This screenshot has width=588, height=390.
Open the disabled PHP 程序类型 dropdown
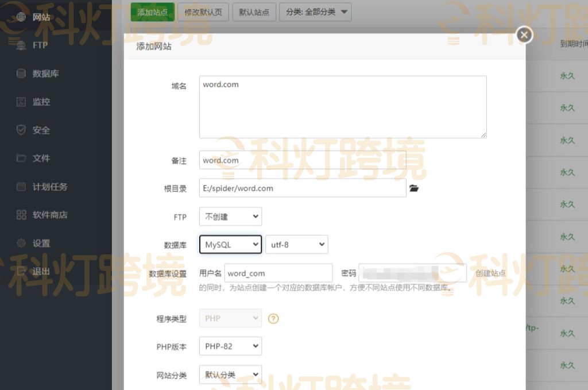231,318
